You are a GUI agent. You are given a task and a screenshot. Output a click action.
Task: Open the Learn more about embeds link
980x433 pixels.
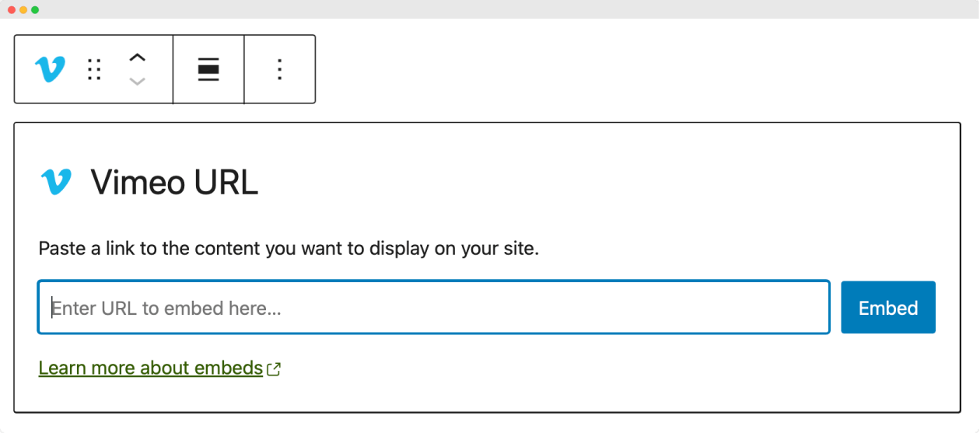pos(151,368)
